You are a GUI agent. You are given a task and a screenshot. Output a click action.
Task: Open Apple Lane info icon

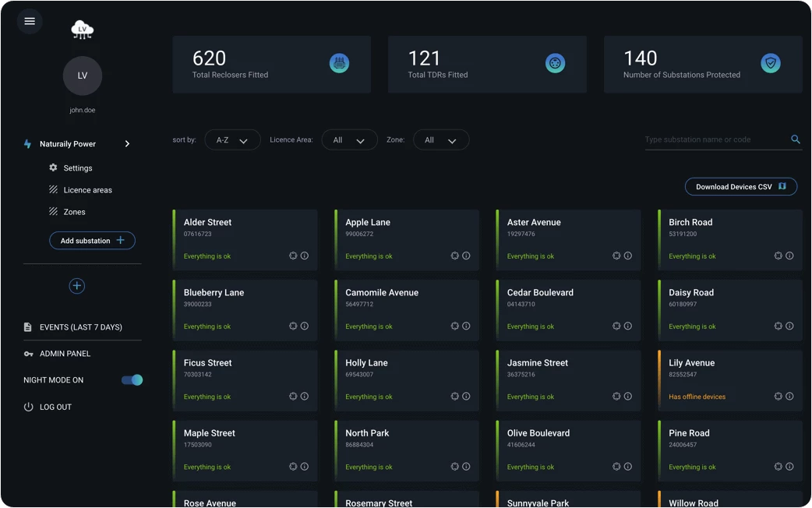coord(466,256)
